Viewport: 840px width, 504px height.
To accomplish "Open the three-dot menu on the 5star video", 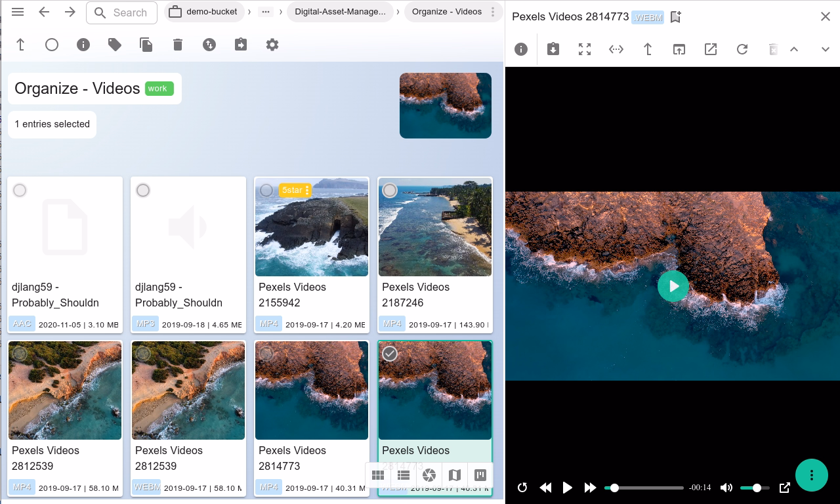I will point(306,190).
